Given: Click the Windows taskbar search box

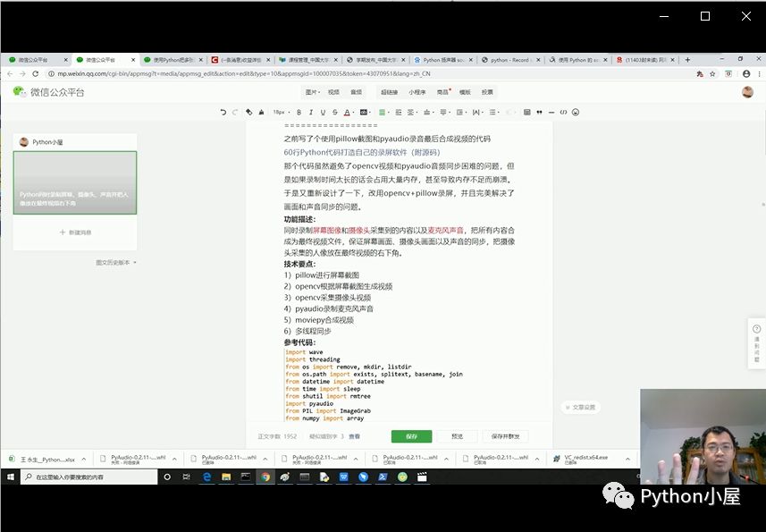Looking at the screenshot, I should (89, 477).
